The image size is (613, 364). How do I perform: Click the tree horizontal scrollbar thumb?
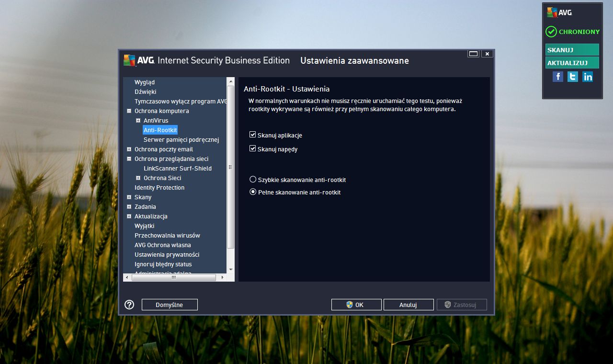(x=173, y=277)
